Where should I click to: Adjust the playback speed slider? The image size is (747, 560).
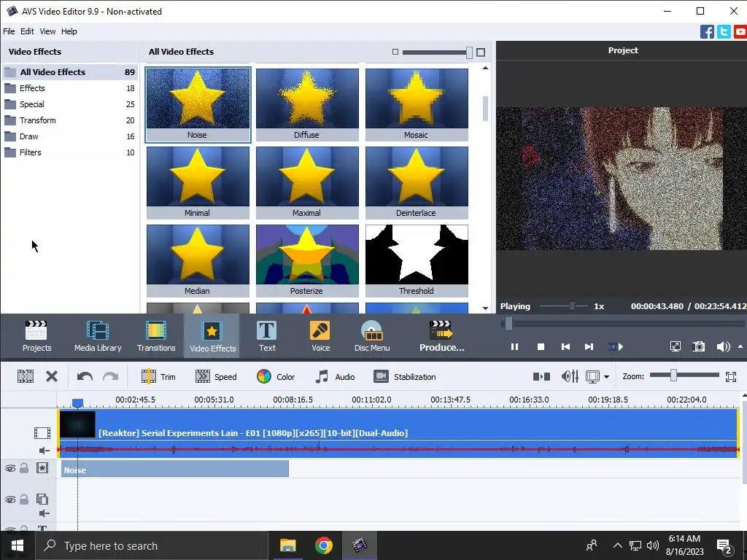(572, 306)
